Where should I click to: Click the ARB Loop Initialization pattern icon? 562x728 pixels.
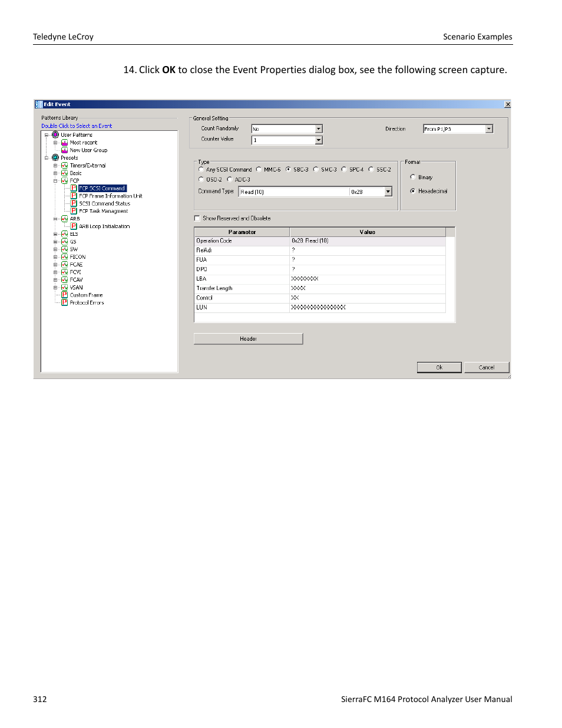click(74, 226)
